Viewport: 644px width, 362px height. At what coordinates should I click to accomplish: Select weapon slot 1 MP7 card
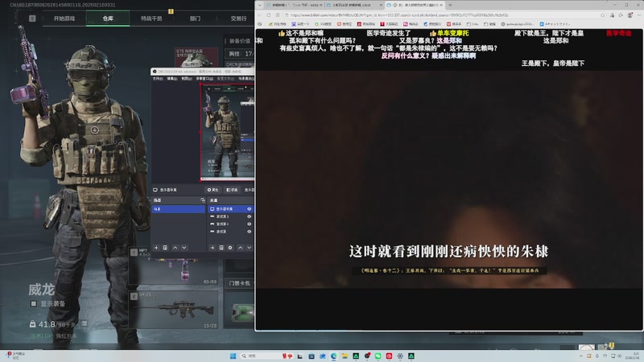pos(173,266)
